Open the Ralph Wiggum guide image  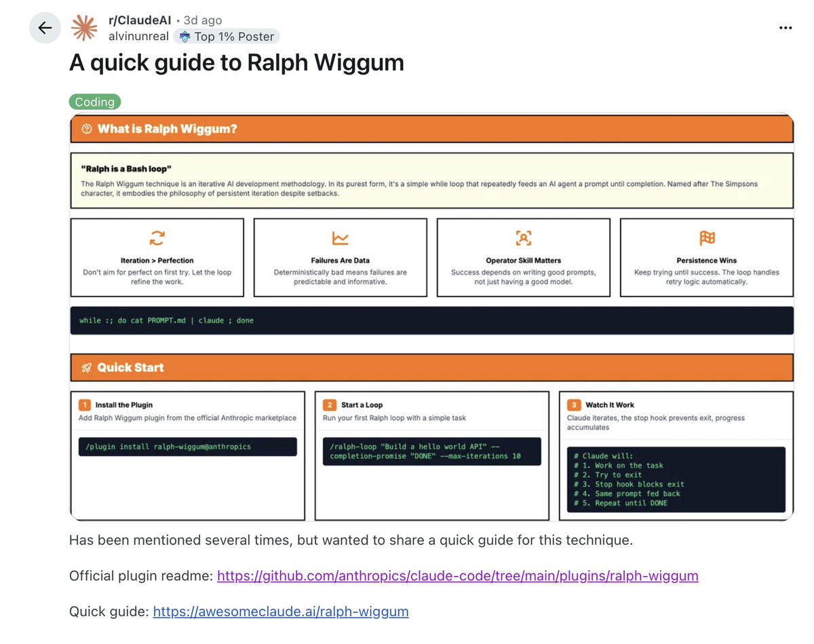[431, 317]
